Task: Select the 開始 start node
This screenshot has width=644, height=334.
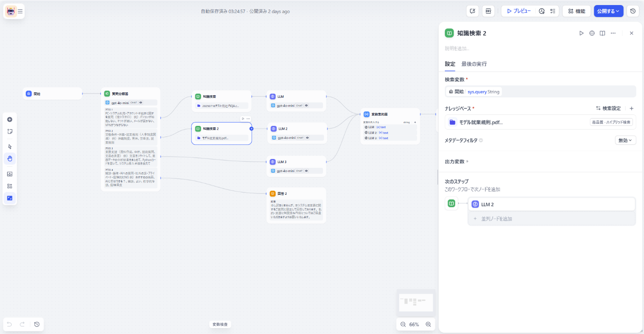Action: pos(52,94)
